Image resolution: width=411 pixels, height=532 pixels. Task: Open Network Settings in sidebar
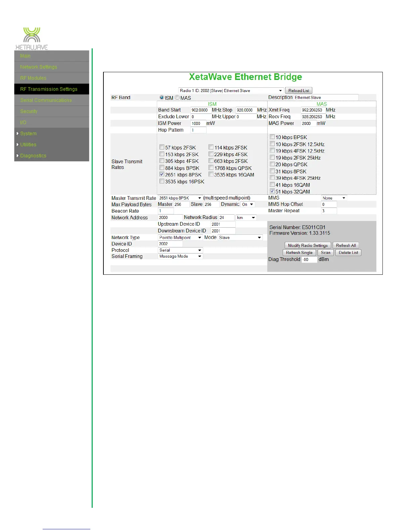coord(52,67)
